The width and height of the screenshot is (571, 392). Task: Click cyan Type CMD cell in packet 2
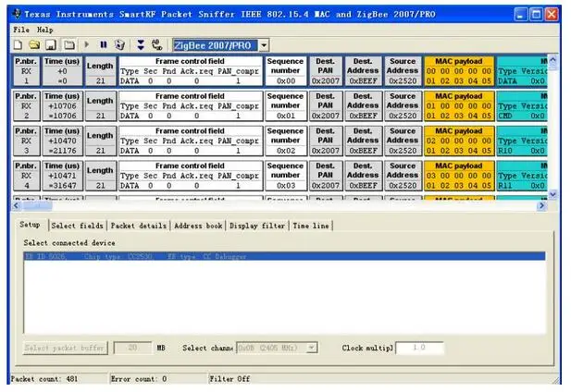tap(522, 105)
